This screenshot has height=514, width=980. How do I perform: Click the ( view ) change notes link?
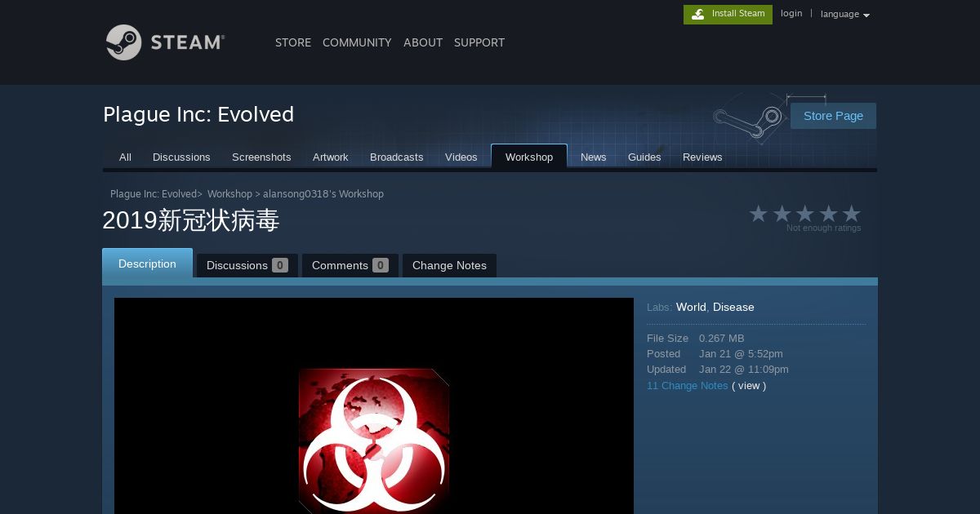click(x=749, y=386)
